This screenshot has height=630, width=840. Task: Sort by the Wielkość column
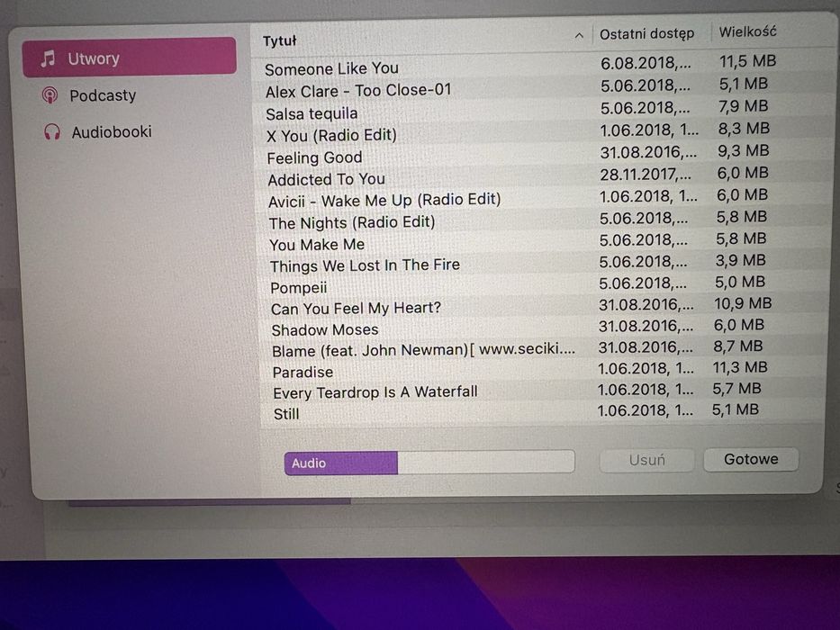[747, 31]
